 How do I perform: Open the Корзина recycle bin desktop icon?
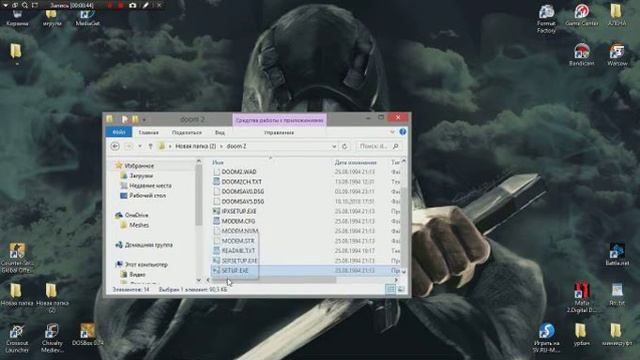17,18
